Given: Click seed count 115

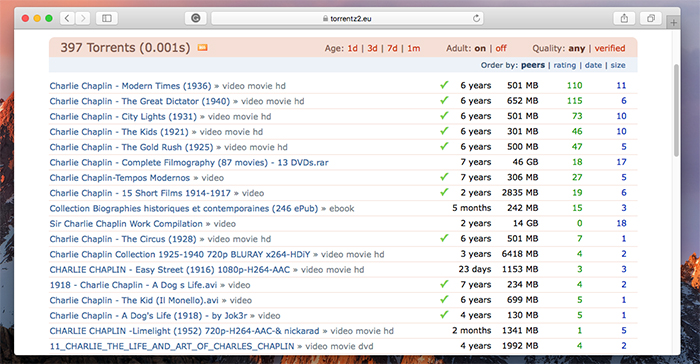Looking at the screenshot, I should pos(575,101).
